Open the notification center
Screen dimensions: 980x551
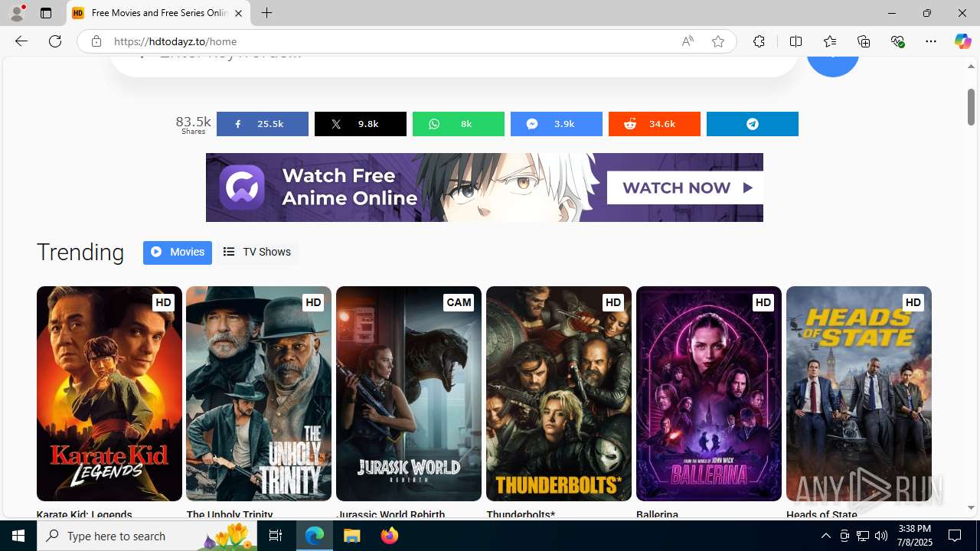coord(955,536)
